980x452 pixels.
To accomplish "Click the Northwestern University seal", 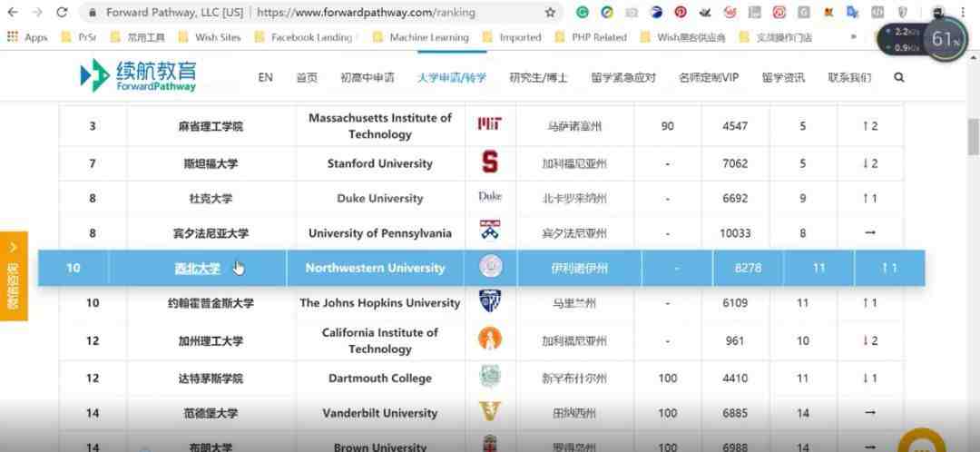I will tap(491, 266).
